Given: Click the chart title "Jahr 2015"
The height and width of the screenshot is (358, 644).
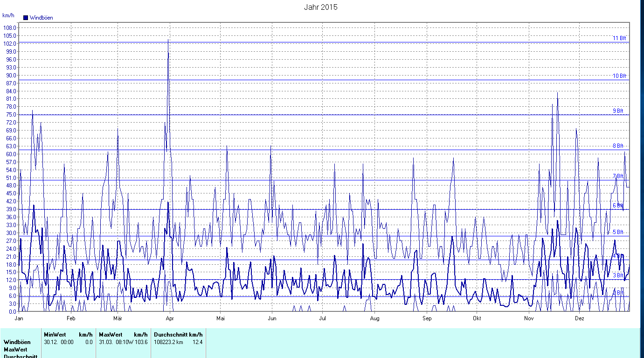Looking at the screenshot, I should pyautogui.click(x=320, y=7).
